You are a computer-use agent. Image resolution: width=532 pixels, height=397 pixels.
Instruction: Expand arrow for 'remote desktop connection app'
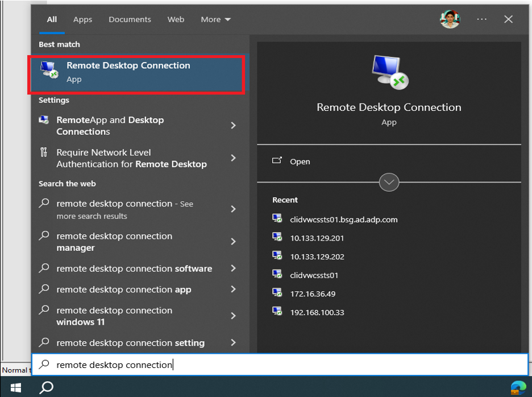point(234,289)
